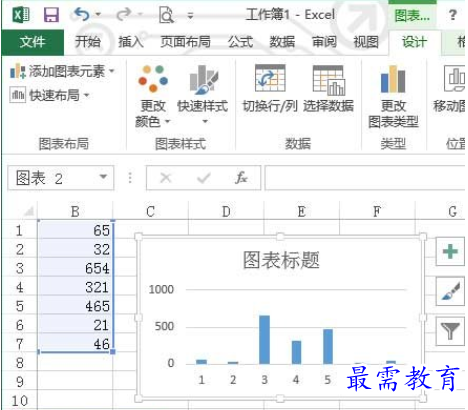The height and width of the screenshot is (410, 468).
Task: Click the formula bar Cancel X icon
Action: pyautogui.click(x=166, y=178)
